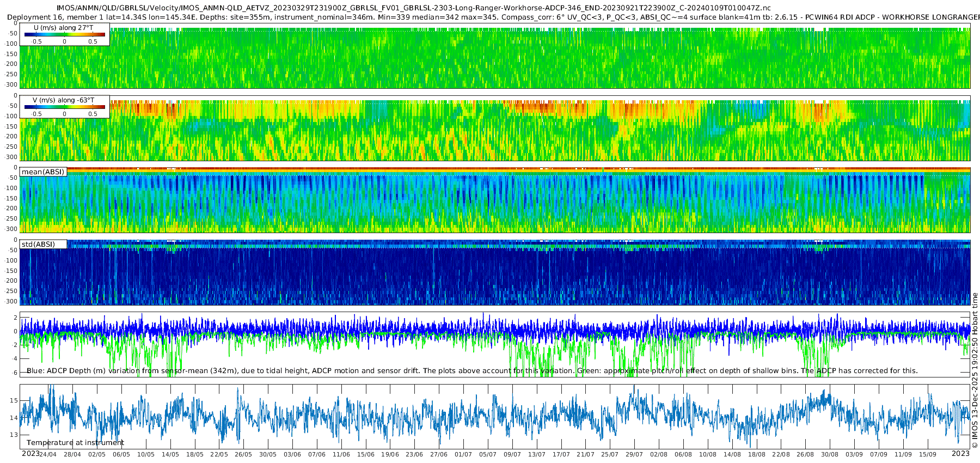The image size is (980, 463).
Task: Click the 2023 year label at bottom right
Action: [x=960, y=454]
